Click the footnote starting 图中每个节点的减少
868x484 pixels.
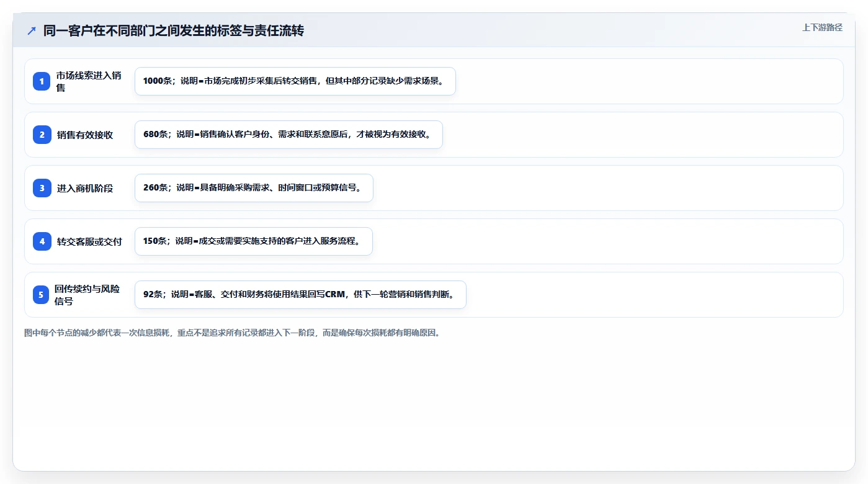tap(233, 333)
